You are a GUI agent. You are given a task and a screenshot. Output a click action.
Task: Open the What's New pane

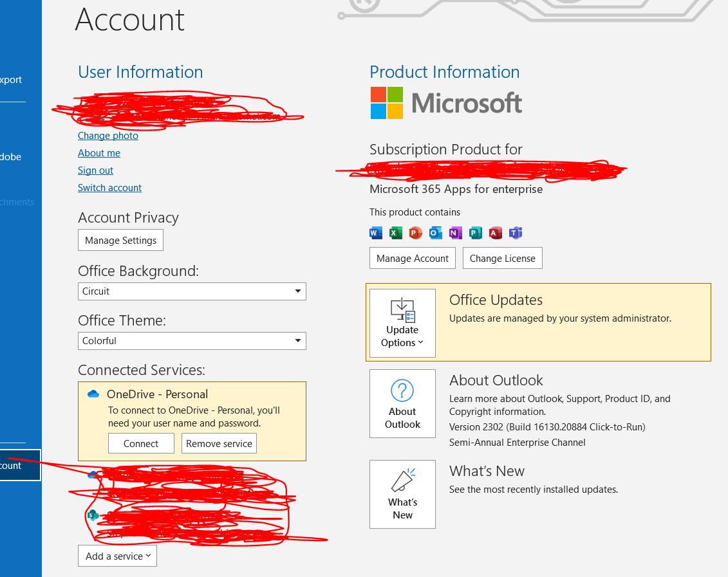pyautogui.click(x=402, y=495)
